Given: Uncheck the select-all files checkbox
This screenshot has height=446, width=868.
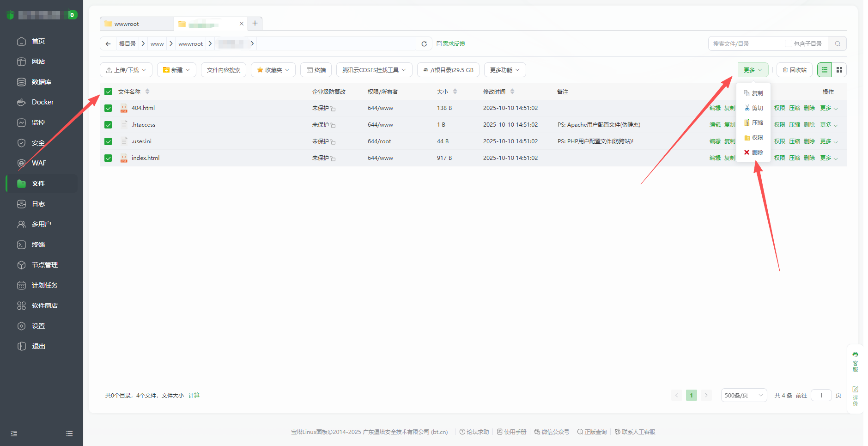Looking at the screenshot, I should (108, 92).
